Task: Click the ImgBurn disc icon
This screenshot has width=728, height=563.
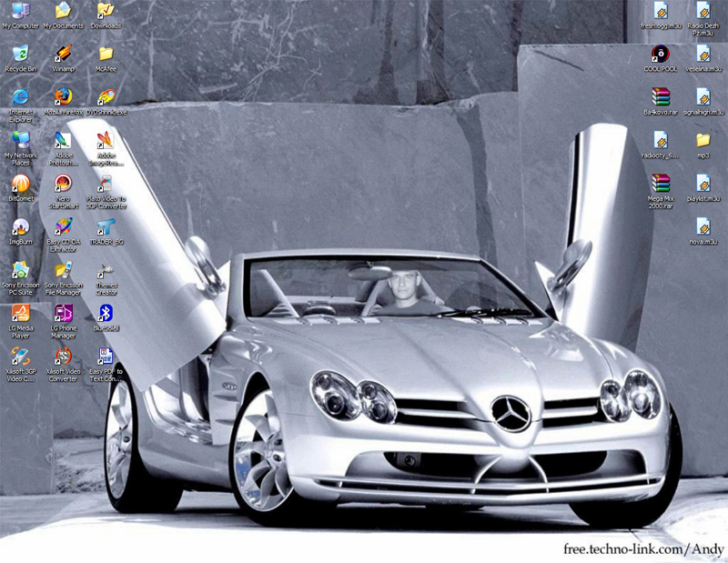Action: [20, 226]
